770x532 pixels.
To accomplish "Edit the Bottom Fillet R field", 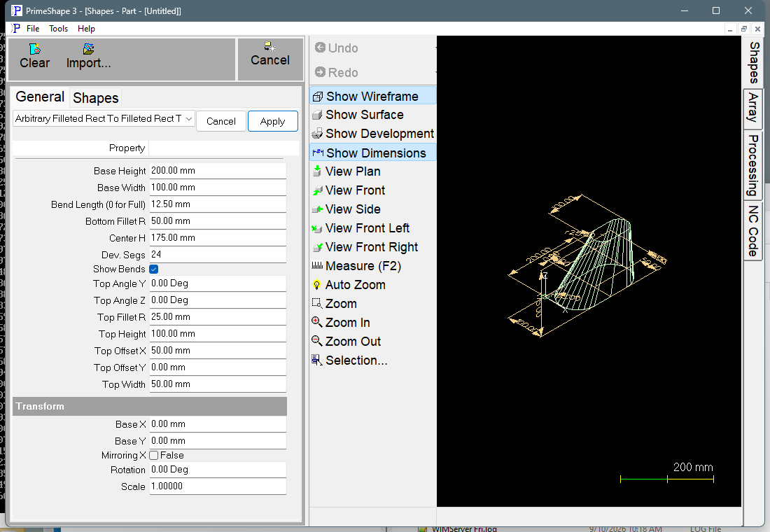I will (218, 221).
